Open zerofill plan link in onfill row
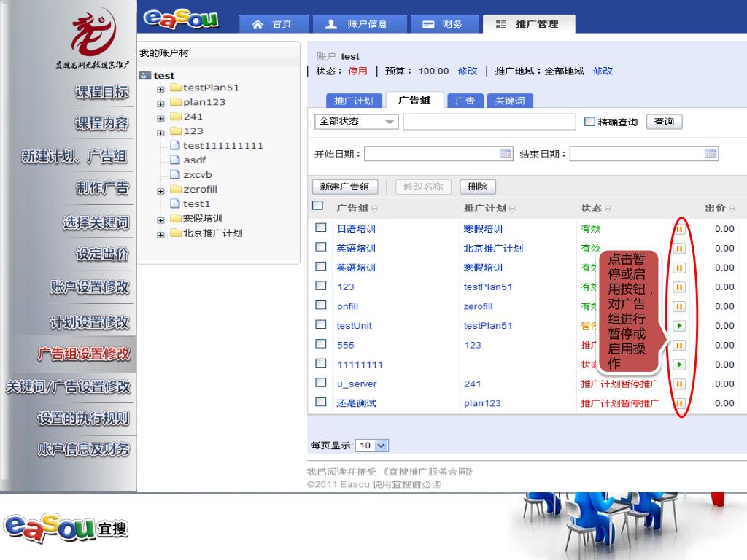Screen dimensions: 747x560 pos(478,307)
